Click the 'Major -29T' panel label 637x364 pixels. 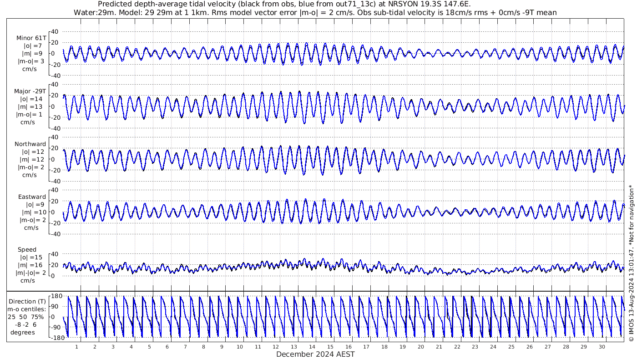pyautogui.click(x=30, y=91)
